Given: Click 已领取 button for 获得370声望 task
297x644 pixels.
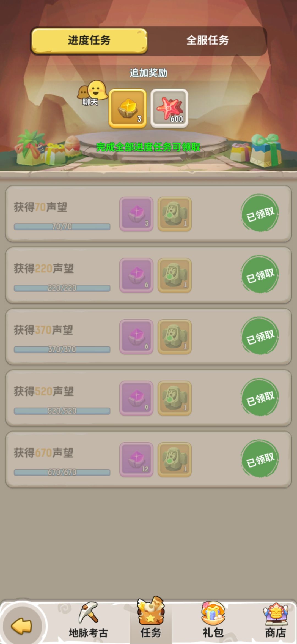Looking at the screenshot, I should [x=260, y=336].
